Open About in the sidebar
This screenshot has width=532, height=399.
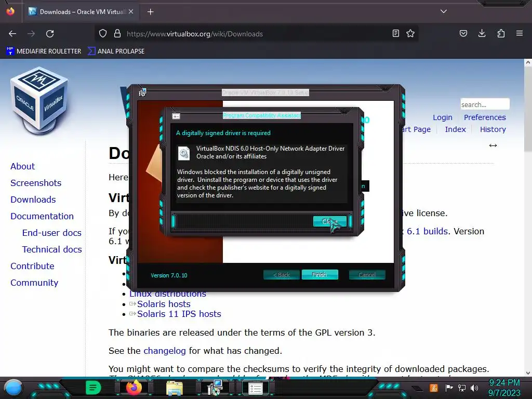(x=22, y=166)
